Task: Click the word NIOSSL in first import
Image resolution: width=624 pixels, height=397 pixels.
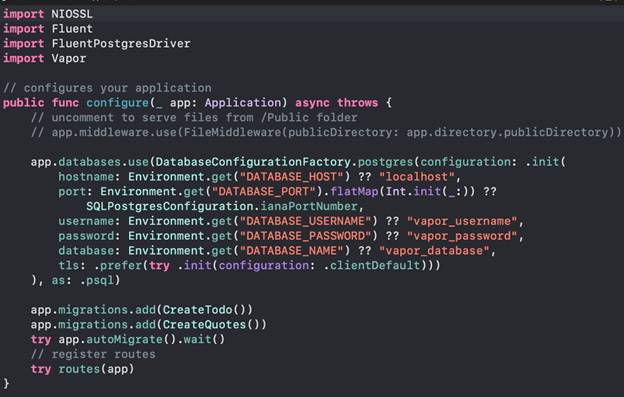Action: (72, 14)
